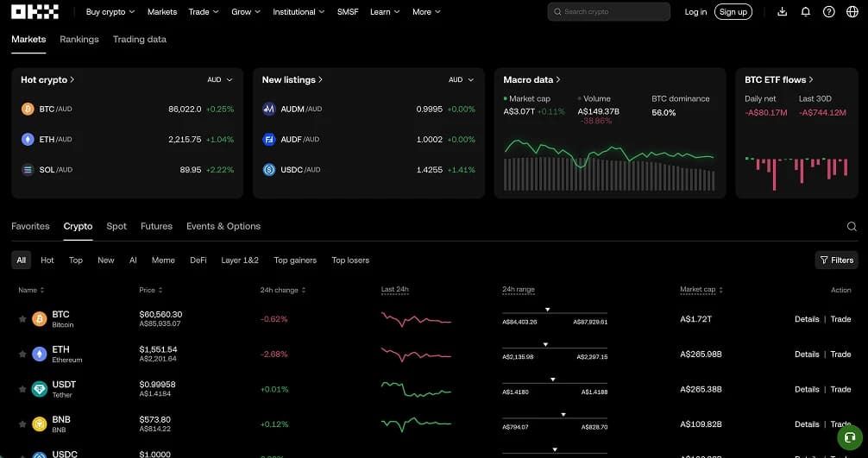Open the language globe icon
Viewport: 868px width, 458px height.
click(x=852, y=11)
